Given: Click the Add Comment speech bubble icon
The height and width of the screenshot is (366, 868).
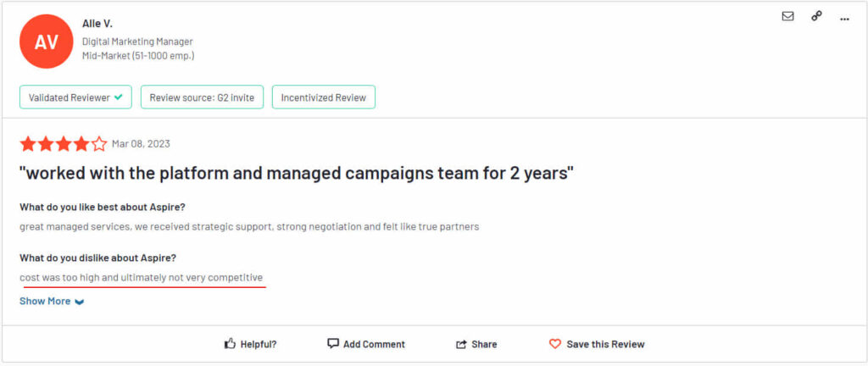Looking at the screenshot, I should pyautogui.click(x=332, y=343).
